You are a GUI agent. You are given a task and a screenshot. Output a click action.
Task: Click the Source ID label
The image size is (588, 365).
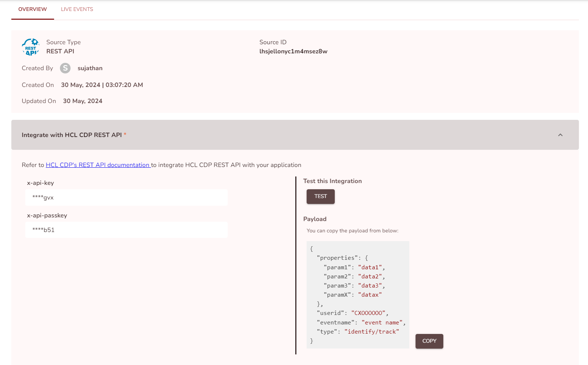[273, 42]
